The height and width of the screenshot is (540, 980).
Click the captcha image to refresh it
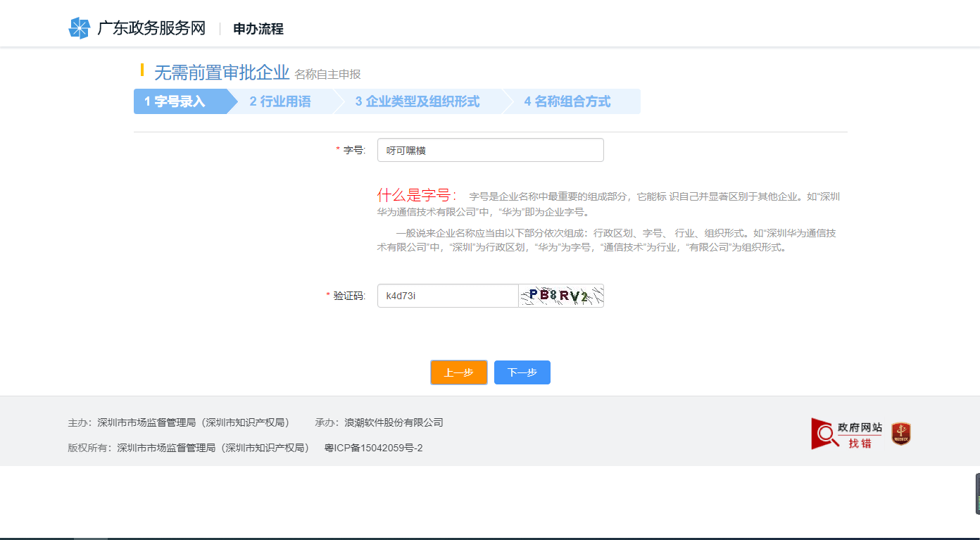(561, 296)
